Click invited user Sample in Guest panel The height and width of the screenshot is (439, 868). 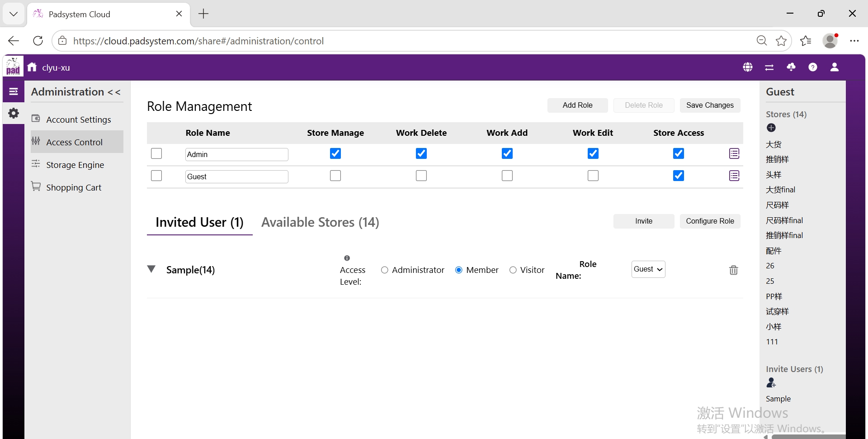pos(778,399)
